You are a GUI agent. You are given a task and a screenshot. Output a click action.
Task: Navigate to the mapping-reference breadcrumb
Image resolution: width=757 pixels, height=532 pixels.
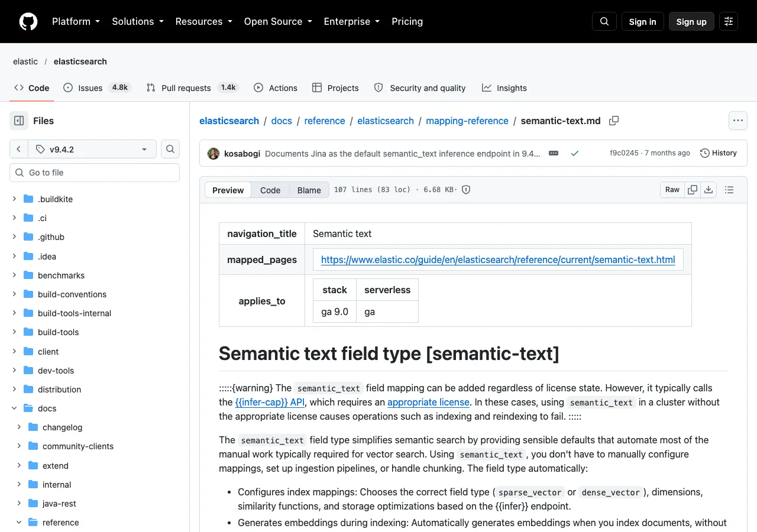(467, 121)
